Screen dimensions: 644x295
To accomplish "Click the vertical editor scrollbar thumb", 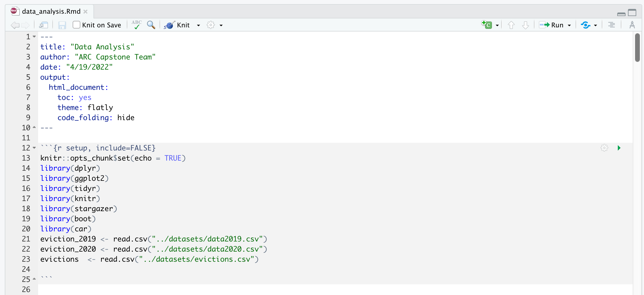I will (637, 48).
